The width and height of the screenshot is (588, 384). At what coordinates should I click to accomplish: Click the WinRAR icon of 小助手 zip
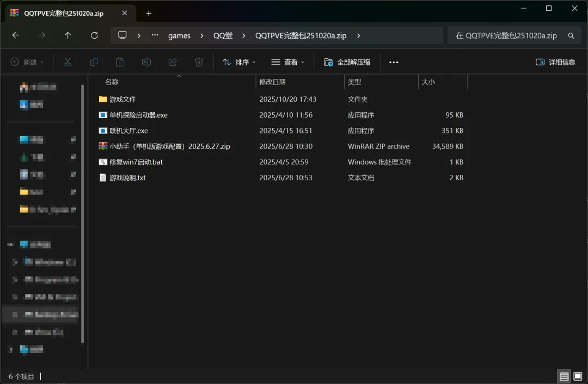[x=103, y=147]
